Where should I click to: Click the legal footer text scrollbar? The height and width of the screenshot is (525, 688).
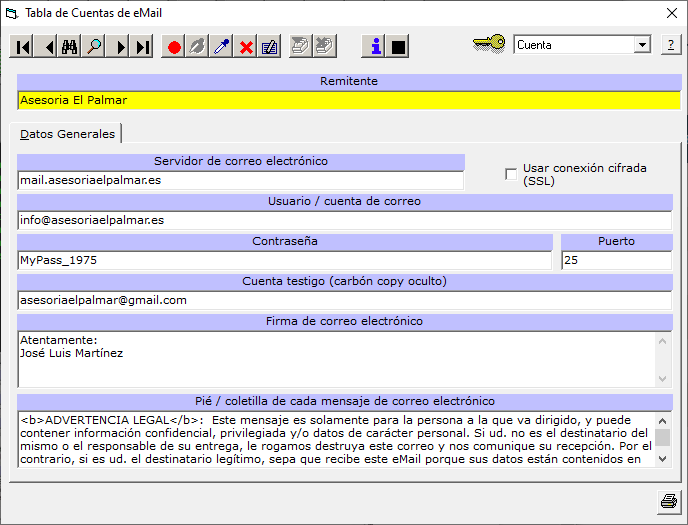[662, 439]
